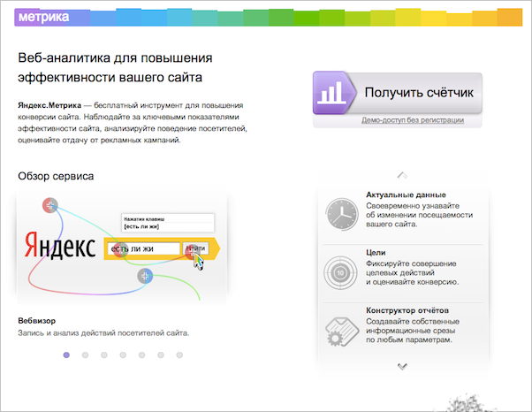Image resolution: width=532 pixels, height=412 pixels.
Task: Select Конструктор отчётов heading
Action: (407, 310)
